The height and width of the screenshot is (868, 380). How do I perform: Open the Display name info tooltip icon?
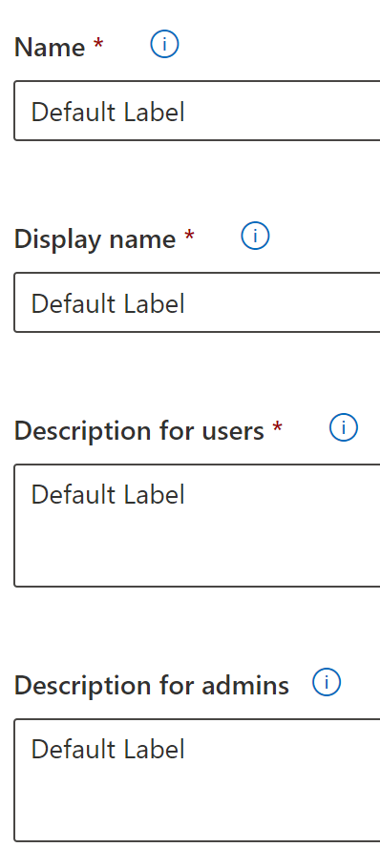(x=255, y=237)
